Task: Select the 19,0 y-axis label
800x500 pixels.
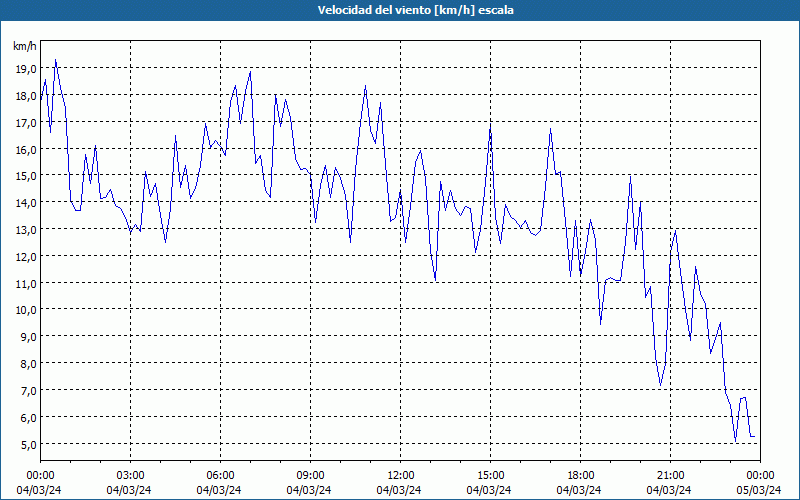Action: pos(26,68)
